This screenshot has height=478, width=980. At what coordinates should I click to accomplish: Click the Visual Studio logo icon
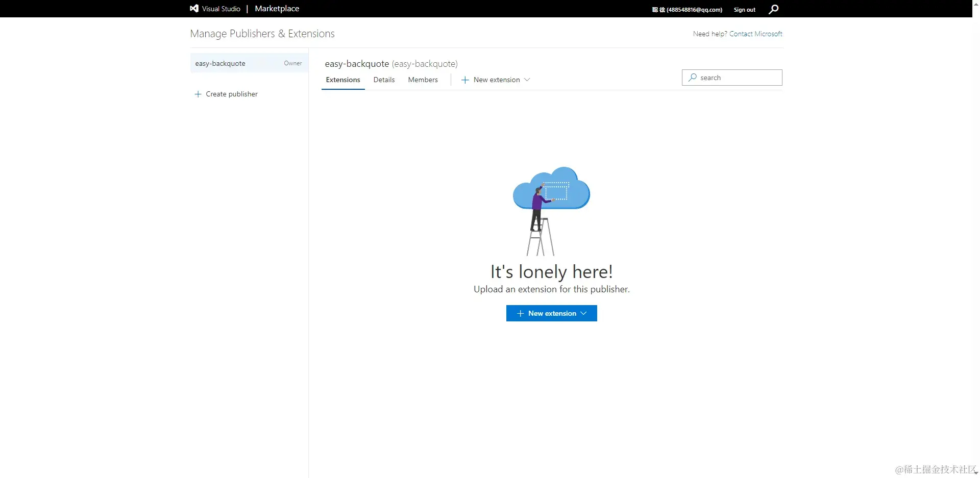(x=194, y=9)
